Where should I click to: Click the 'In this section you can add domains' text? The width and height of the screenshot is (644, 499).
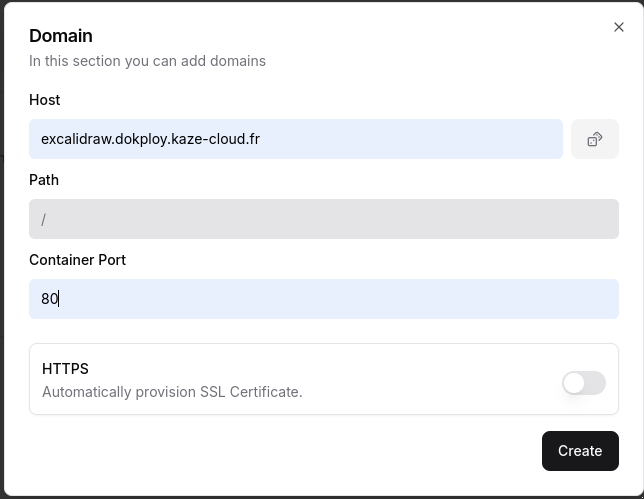[x=147, y=61]
